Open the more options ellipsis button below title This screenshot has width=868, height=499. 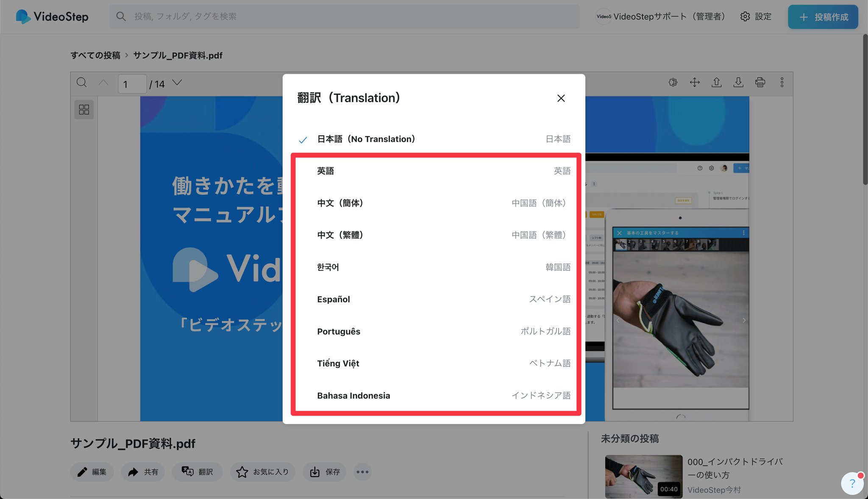point(362,472)
